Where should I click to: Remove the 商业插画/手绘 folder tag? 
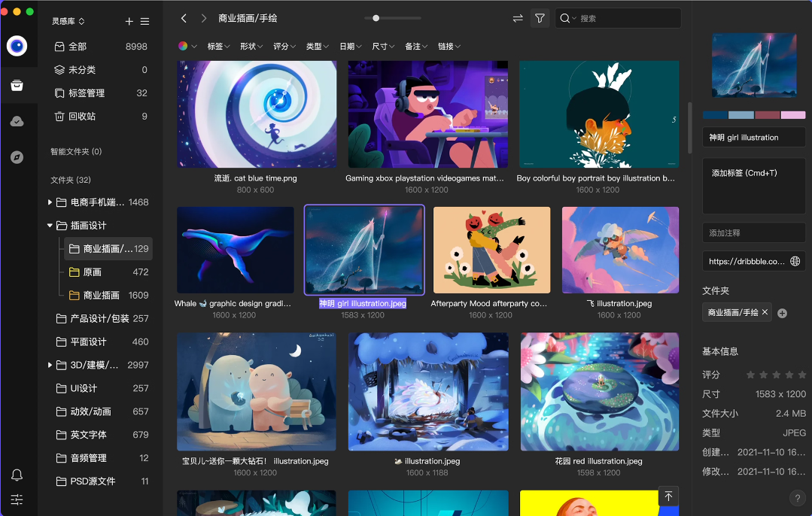765,312
